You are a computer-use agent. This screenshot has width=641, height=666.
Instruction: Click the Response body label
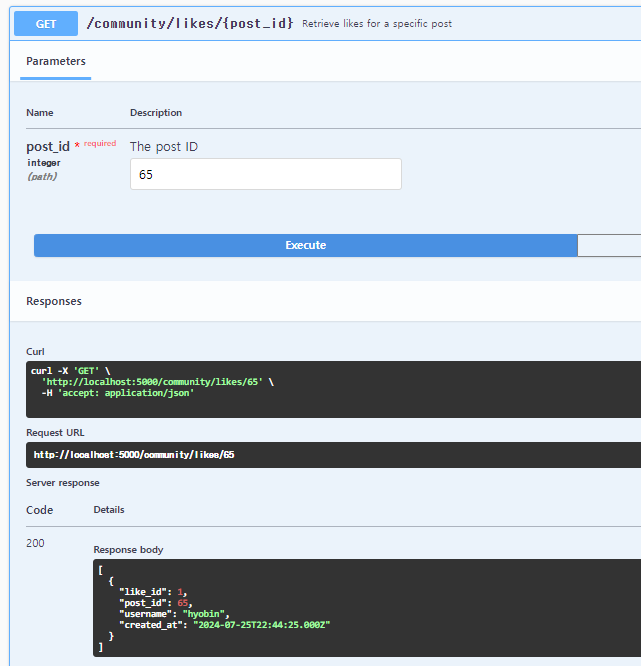point(128,550)
